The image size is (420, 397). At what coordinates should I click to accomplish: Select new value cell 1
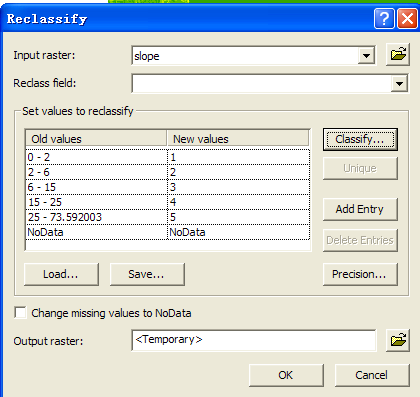point(239,157)
